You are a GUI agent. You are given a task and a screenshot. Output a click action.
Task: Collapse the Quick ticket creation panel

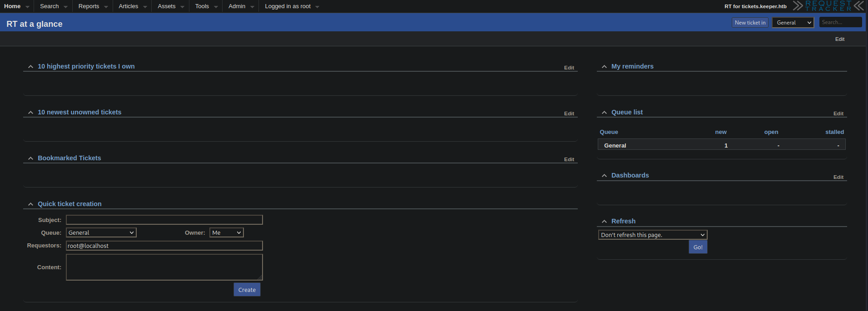tap(30, 204)
